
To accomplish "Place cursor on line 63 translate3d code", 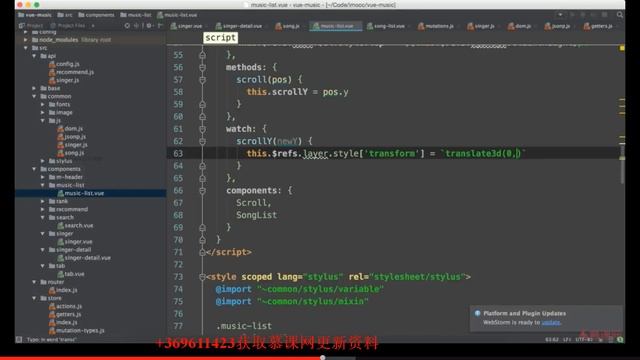I will point(483,153).
